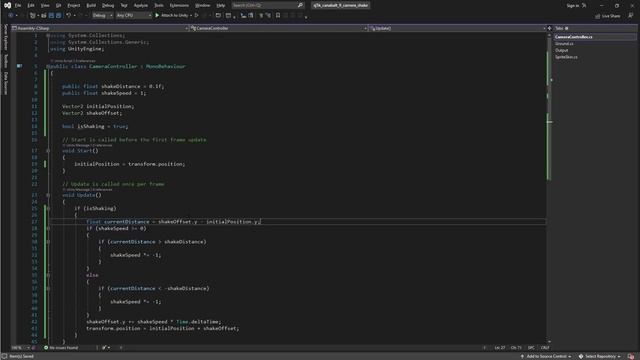Open the Tools menu
The image size is (640, 360).
159,6
